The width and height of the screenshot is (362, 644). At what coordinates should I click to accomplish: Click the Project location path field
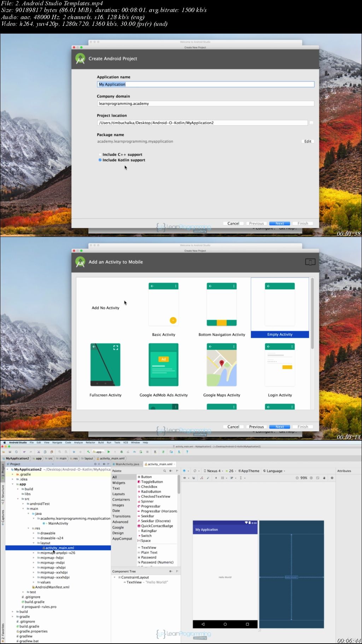click(x=203, y=123)
